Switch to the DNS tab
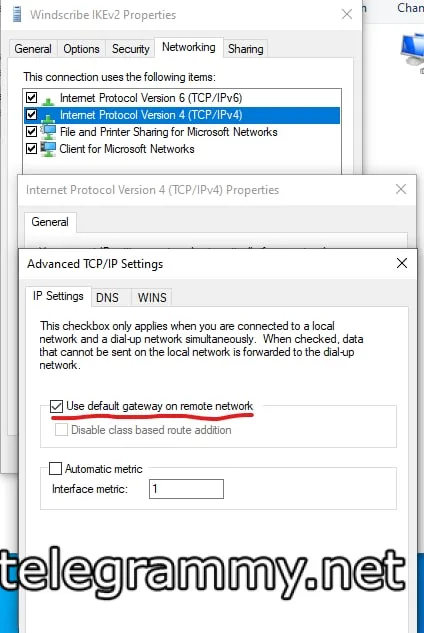Image resolution: width=424 pixels, height=633 pixels. tap(107, 298)
